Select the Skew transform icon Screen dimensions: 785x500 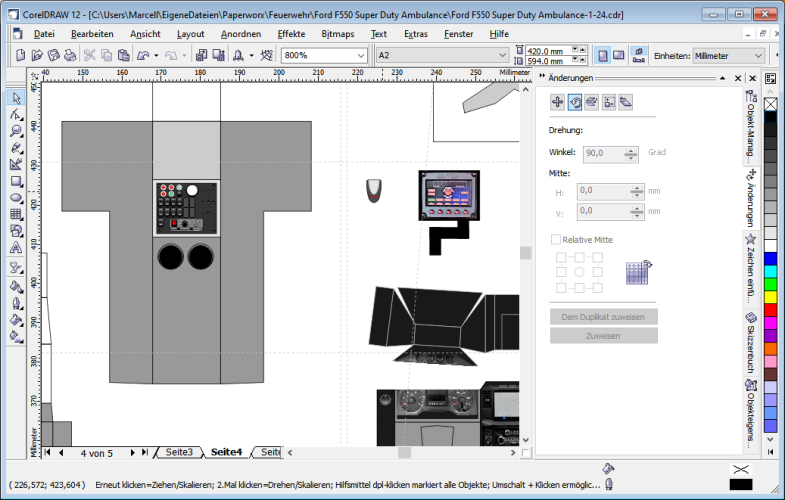(626, 102)
